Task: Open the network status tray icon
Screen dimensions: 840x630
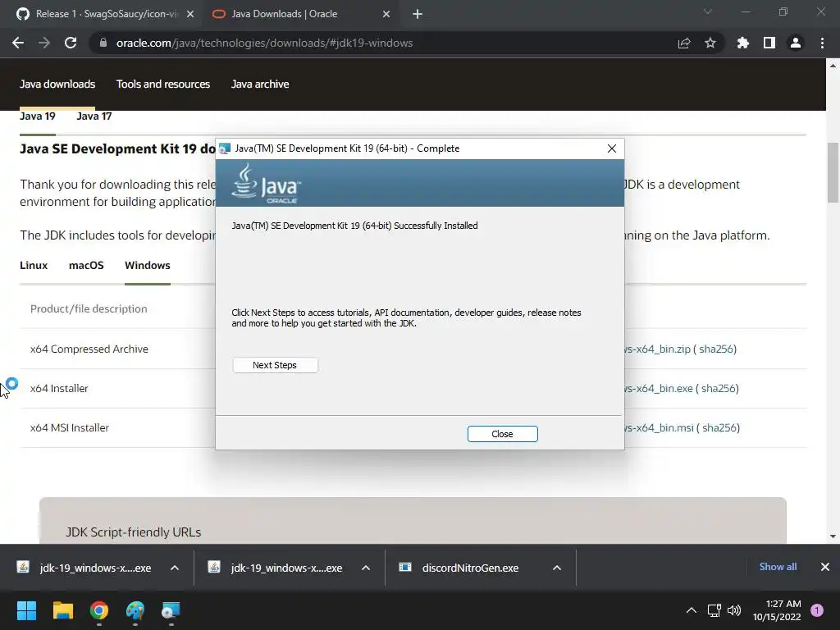Action: pyautogui.click(x=714, y=610)
